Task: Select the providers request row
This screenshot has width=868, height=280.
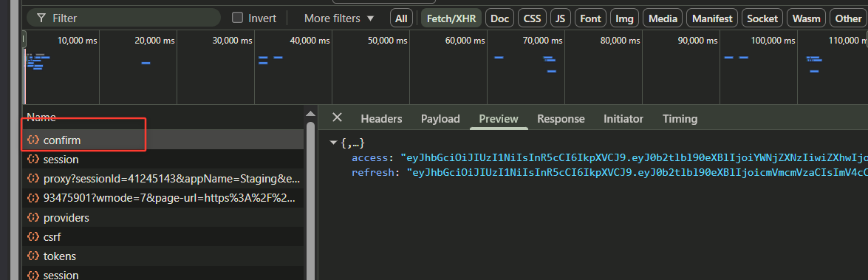Action: [x=163, y=217]
